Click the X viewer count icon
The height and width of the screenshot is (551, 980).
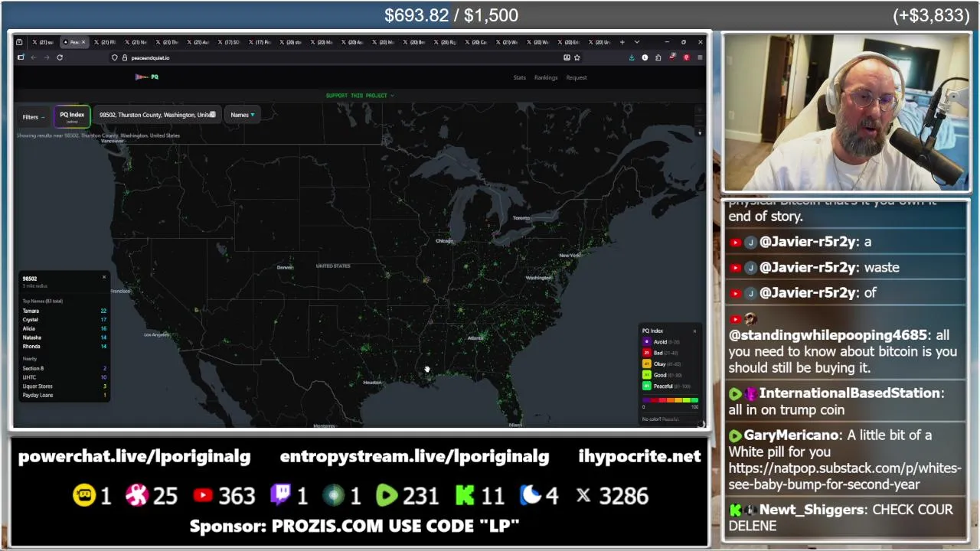click(583, 496)
